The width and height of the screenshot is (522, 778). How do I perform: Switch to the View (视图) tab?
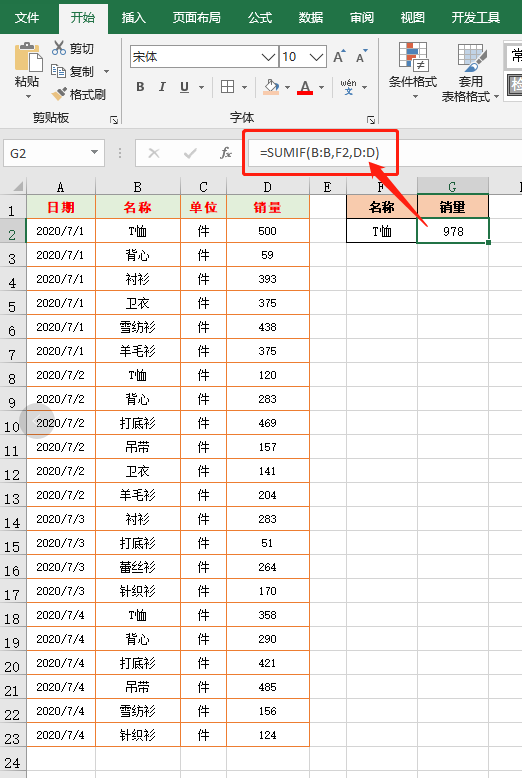point(413,18)
